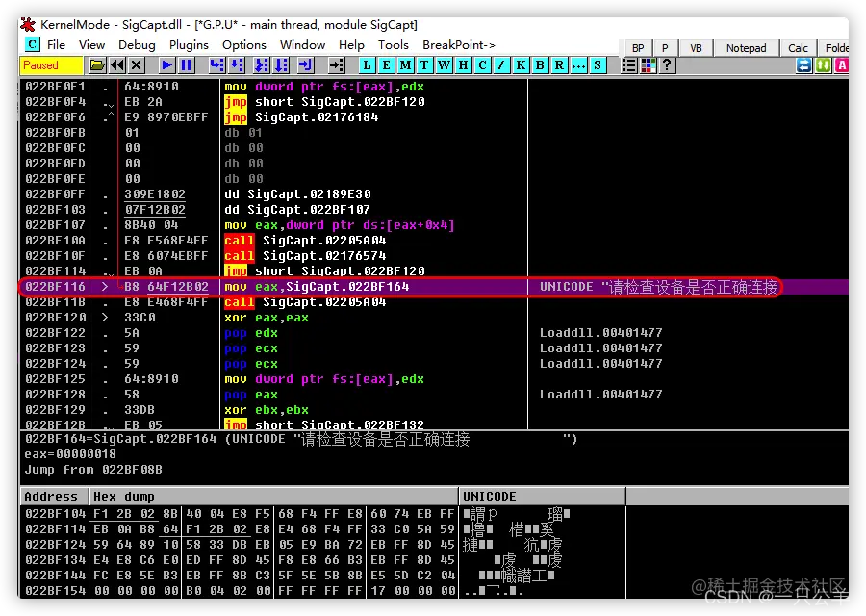Click the Address column header in dump
Viewport: 866px width, 616px height.
(54, 496)
